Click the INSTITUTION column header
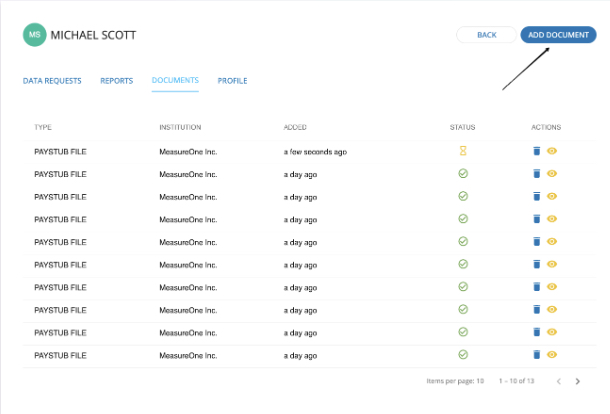The height and width of the screenshot is (414, 610). 180,127
